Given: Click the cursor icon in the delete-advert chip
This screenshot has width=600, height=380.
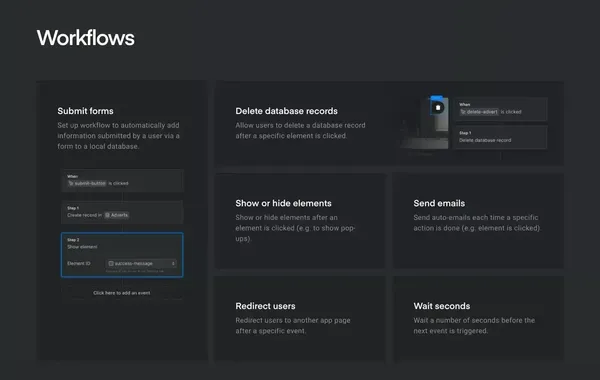Looking at the screenshot, I should click(463, 112).
